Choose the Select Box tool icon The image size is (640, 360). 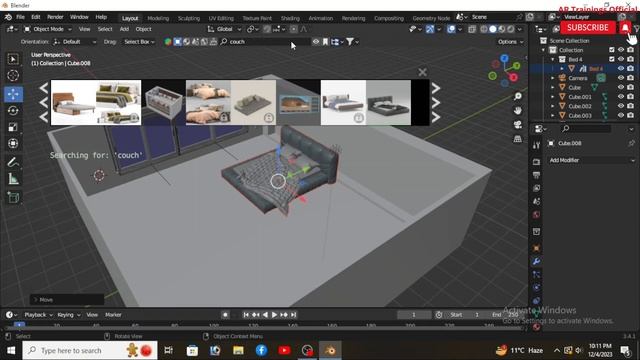[x=13, y=59]
